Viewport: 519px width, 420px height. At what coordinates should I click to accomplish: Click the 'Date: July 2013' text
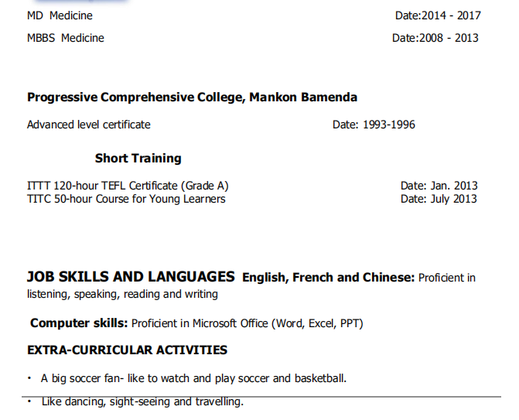tap(439, 199)
